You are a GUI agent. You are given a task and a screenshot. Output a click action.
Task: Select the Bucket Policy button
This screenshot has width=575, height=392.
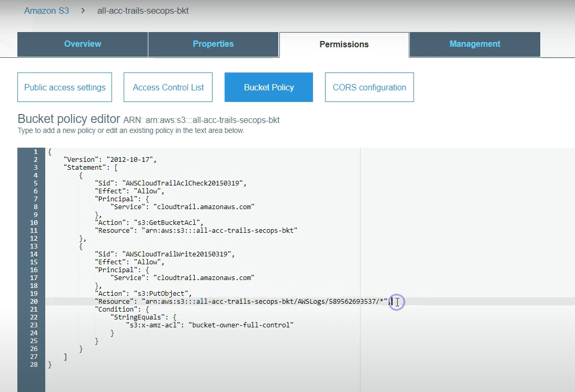[x=269, y=87]
